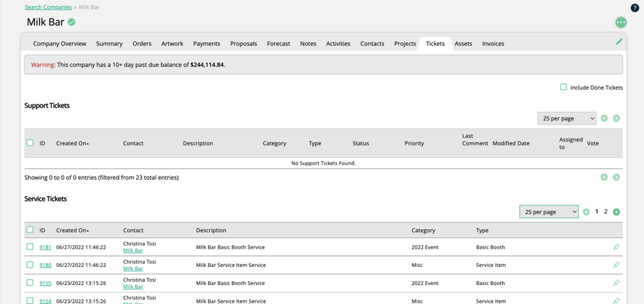Open the Invoices tab
This screenshot has height=304, width=644.
coord(493,44)
